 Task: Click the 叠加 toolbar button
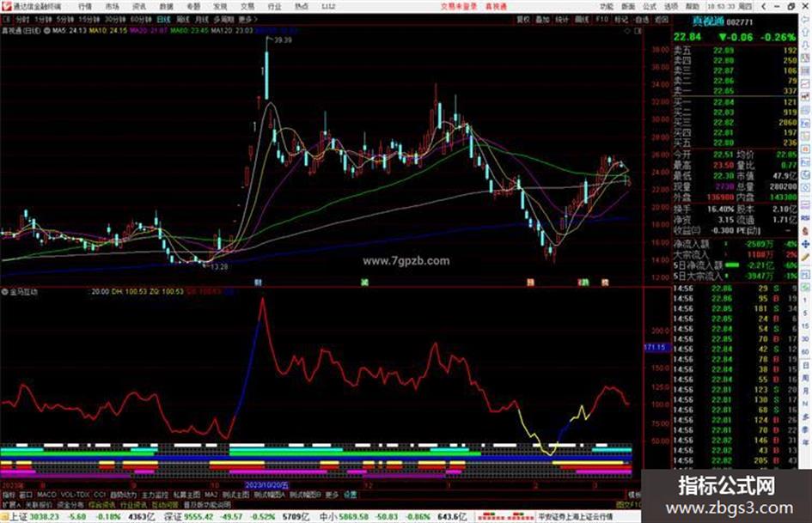[x=542, y=20]
